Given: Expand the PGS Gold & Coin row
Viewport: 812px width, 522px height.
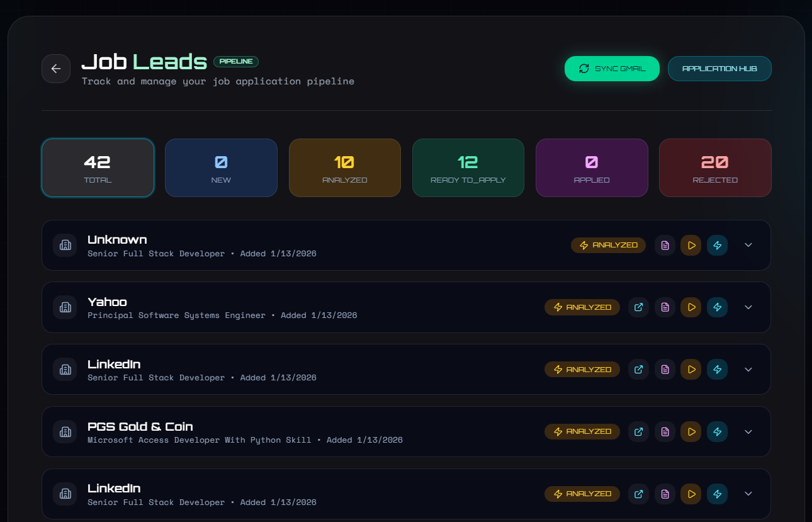Looking at the screenshot, I should click(x=748, y=432).
